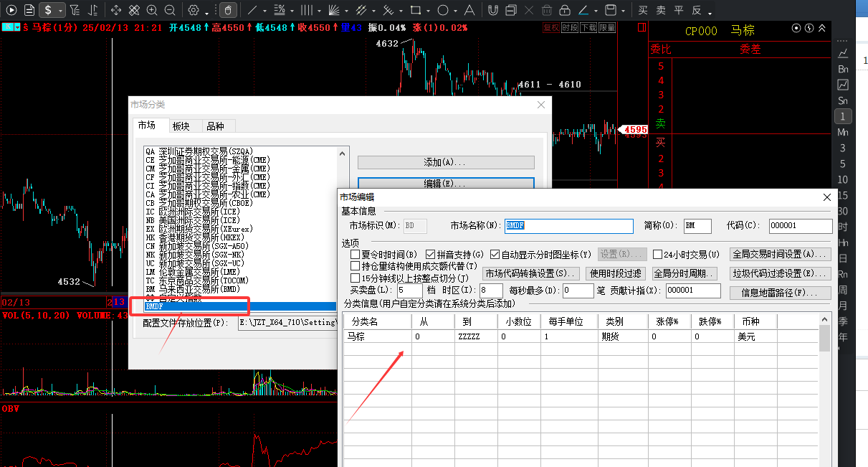
Task: Select the rectangle shape drawing tool
Action: (416, 10)
